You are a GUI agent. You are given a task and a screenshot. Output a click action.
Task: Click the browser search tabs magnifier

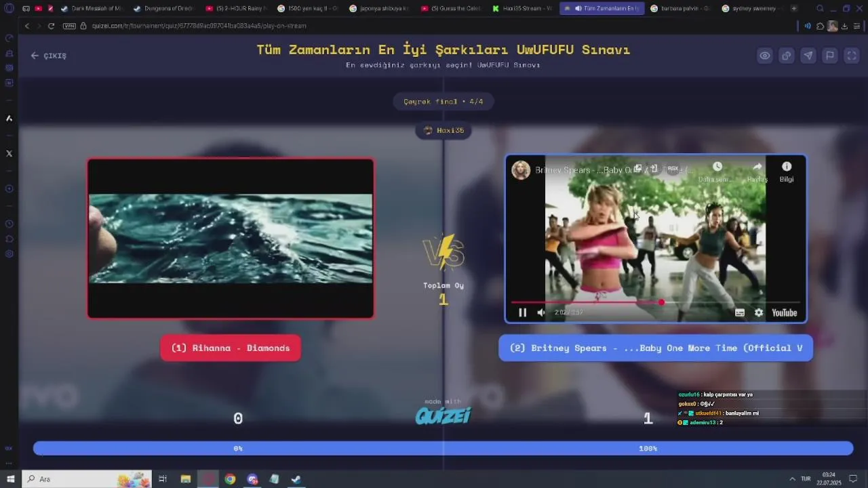(820, 8)
